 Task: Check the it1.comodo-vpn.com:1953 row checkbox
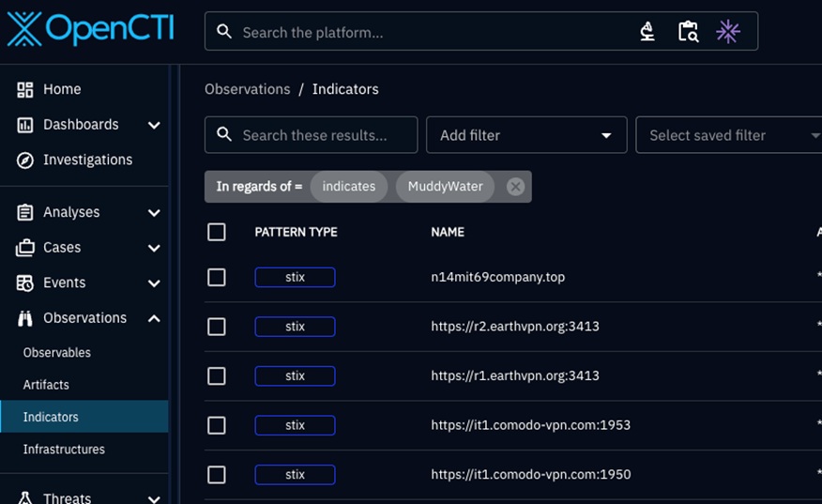tap(217, 425)
